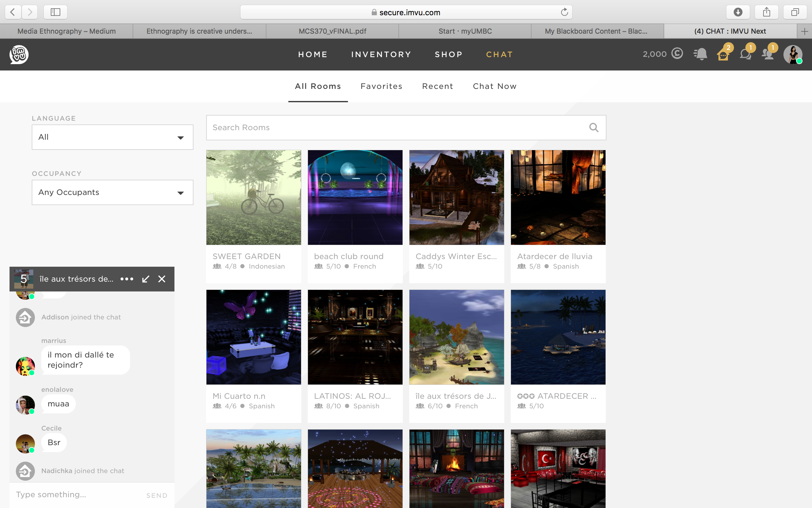Click the 'muaa' chat bubble
This screenshot has width=812, height=508.
(58, 404)
